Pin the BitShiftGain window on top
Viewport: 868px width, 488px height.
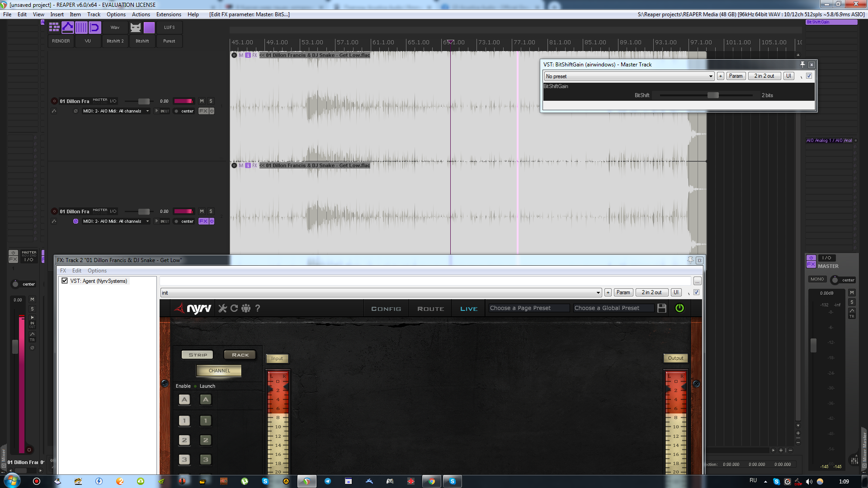click(802, 65)
